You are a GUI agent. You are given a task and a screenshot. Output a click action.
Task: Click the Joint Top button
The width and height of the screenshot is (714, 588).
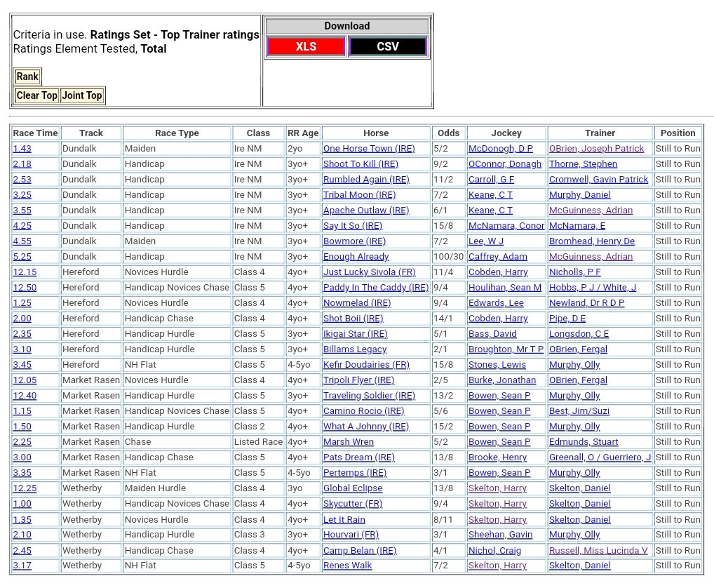coord(82,95)
